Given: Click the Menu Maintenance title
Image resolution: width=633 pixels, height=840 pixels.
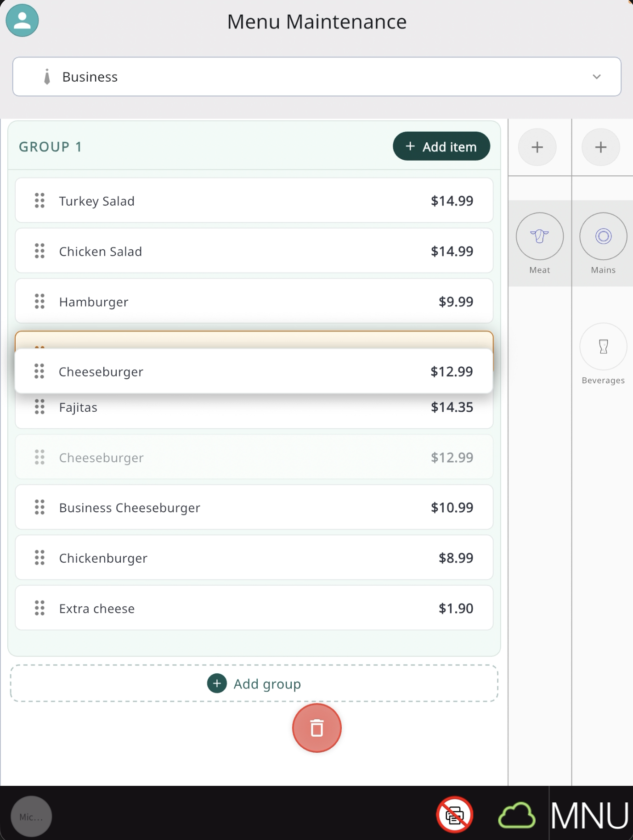Looking at the screenshot, I should 317,22.
